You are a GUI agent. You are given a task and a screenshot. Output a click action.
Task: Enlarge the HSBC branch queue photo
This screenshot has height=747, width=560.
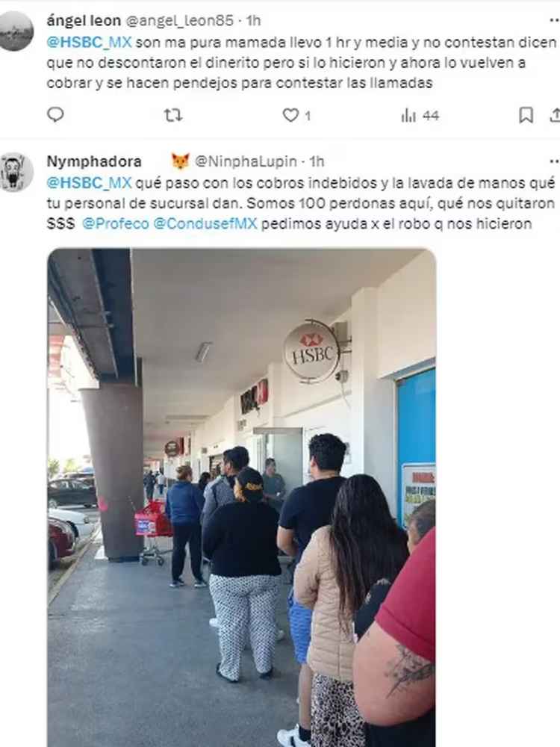pos(241,498)
